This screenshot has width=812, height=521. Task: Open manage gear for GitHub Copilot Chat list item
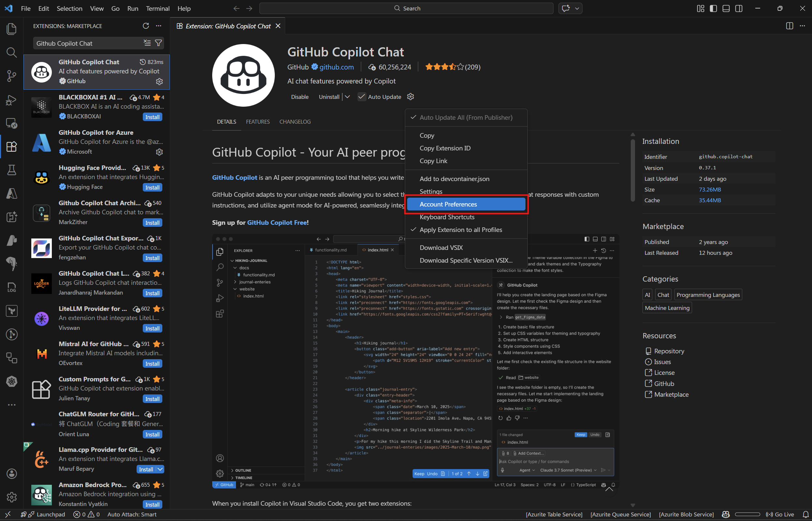click(x=159, y=82)
